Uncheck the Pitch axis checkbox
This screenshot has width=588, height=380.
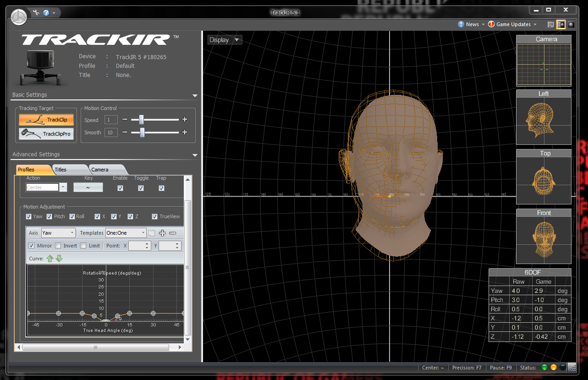[49, 216]
